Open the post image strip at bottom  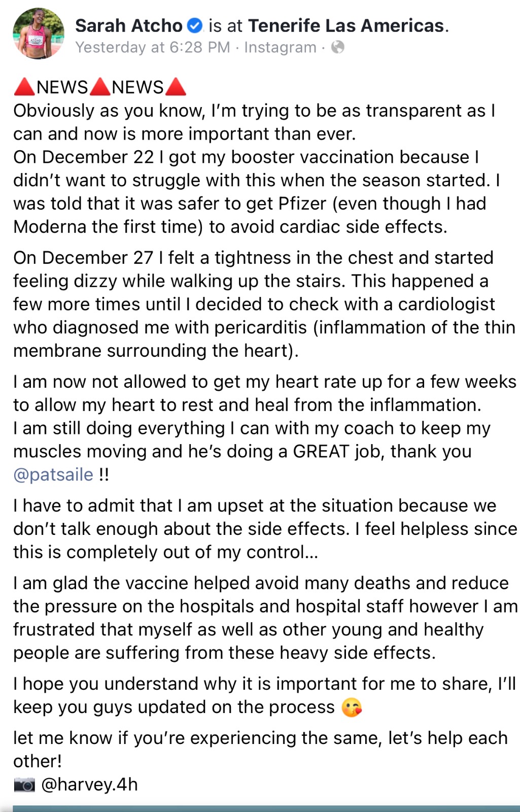pyautogui.click(x=266, y=808)
